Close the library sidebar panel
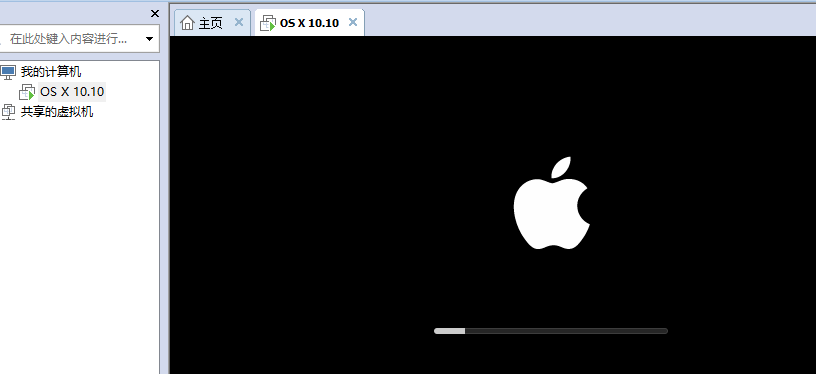The width and height of the screenshot is (816, 374). click(x=155, y=14)
